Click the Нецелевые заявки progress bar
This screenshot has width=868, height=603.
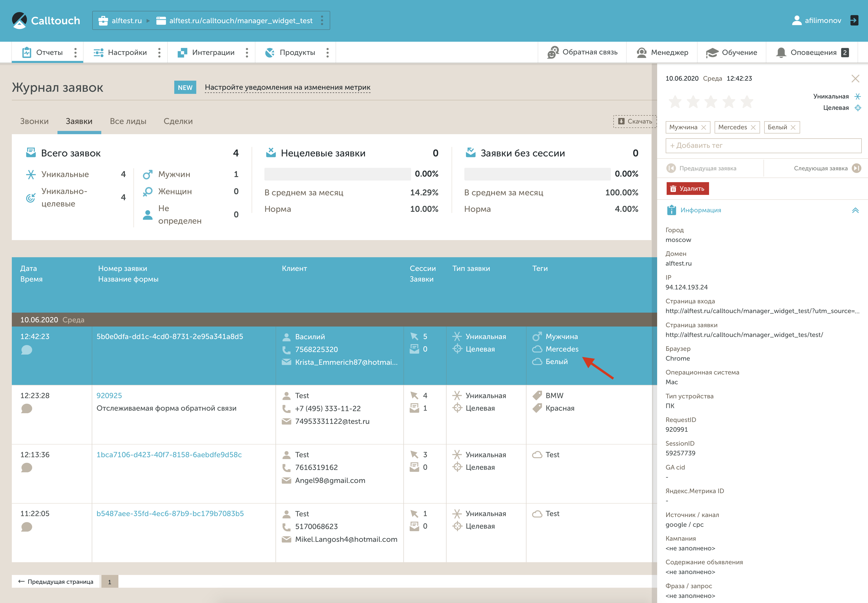point(337,174)
